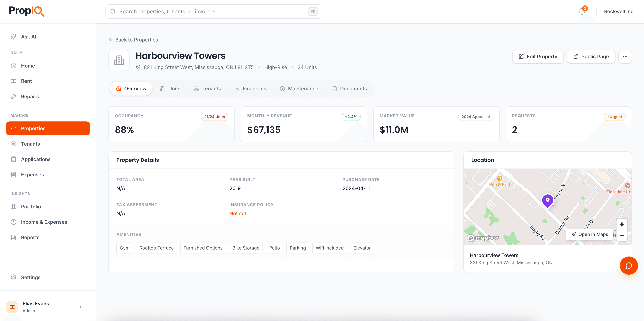Click the Edit Property button
Image resolution: width=644 pixels, height=321 pixels.
pos(538,57)
